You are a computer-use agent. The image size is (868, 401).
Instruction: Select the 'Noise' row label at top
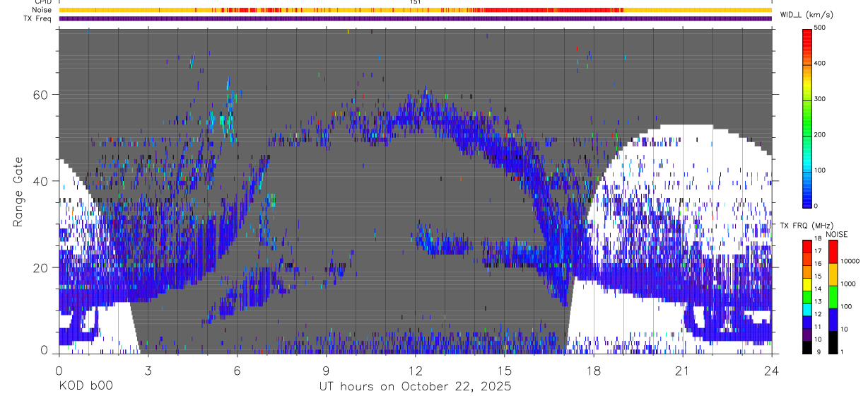42,10
